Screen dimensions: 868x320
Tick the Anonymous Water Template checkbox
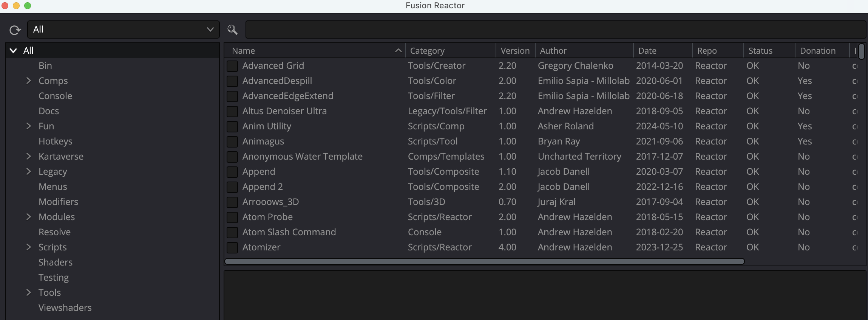[x=232, y=157]
